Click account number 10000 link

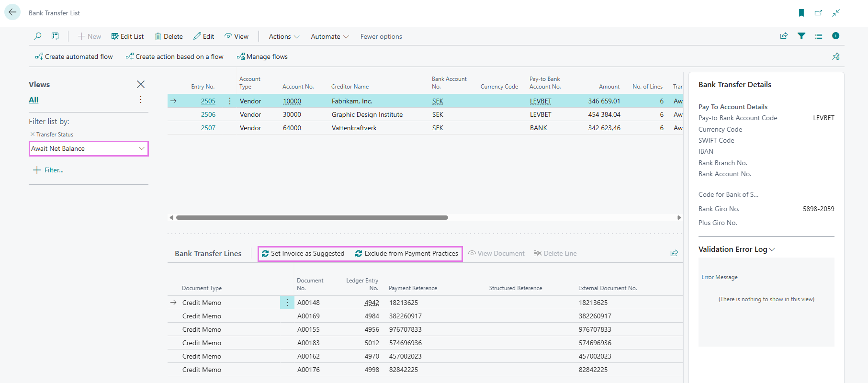coord(292,101)
